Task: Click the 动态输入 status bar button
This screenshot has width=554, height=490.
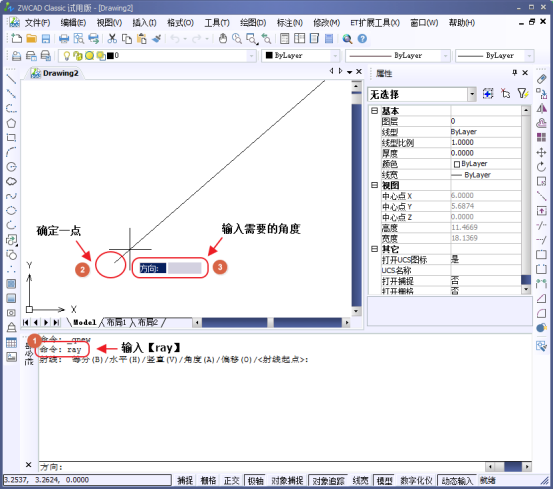Action: [457, 480]
